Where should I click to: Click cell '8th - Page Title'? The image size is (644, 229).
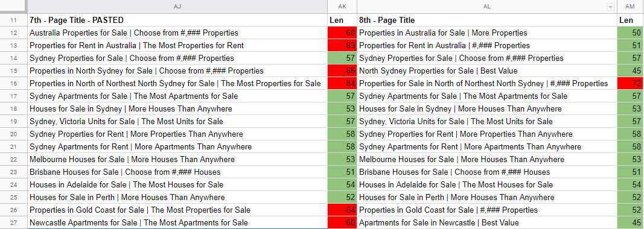point(487,20)
